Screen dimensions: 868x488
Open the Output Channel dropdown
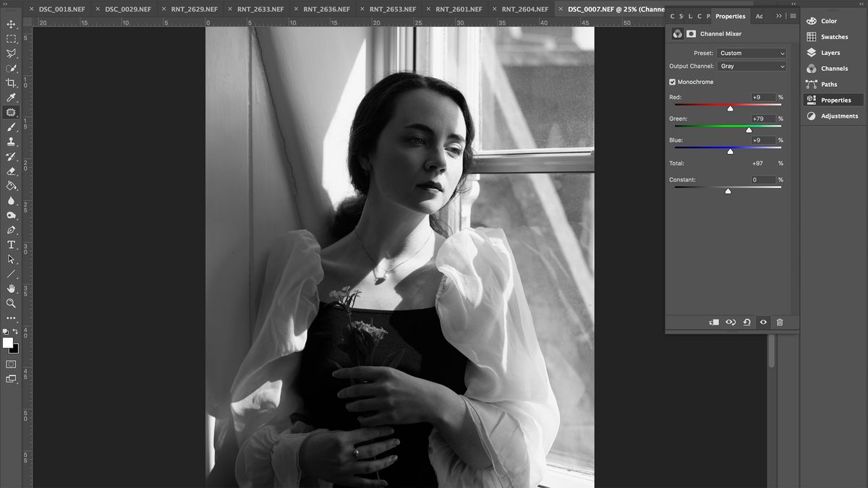pyautogui.click(x=751, y=66)
